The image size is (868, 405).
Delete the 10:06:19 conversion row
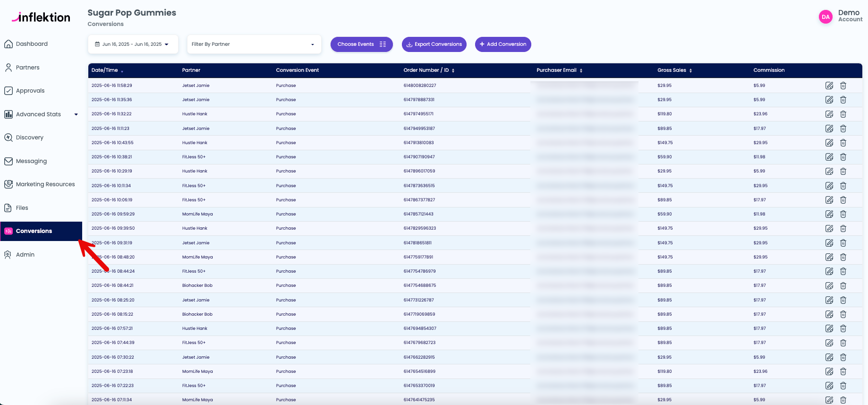[843, 200]
